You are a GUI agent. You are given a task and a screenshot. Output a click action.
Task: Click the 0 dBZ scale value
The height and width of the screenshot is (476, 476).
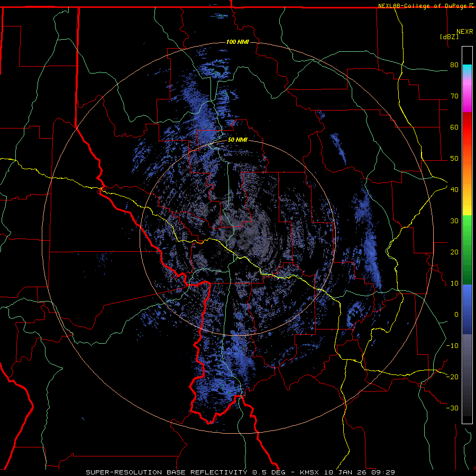pos(456,315)
